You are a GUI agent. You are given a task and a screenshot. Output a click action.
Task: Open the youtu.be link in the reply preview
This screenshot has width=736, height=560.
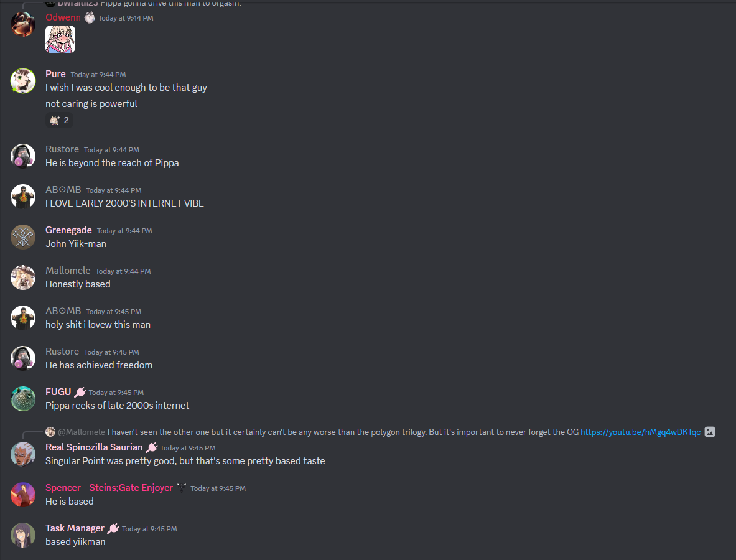pos(640,432)
